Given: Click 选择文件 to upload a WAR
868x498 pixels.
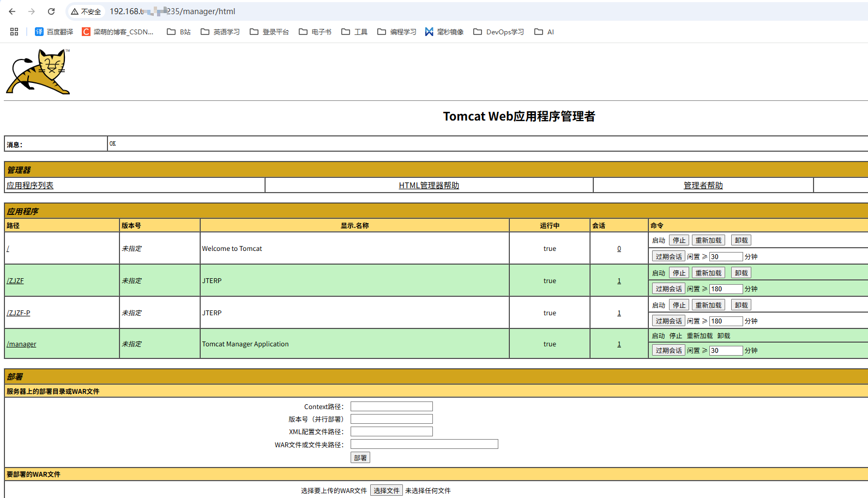Looking at the screenshot, I should click(387, 490).
